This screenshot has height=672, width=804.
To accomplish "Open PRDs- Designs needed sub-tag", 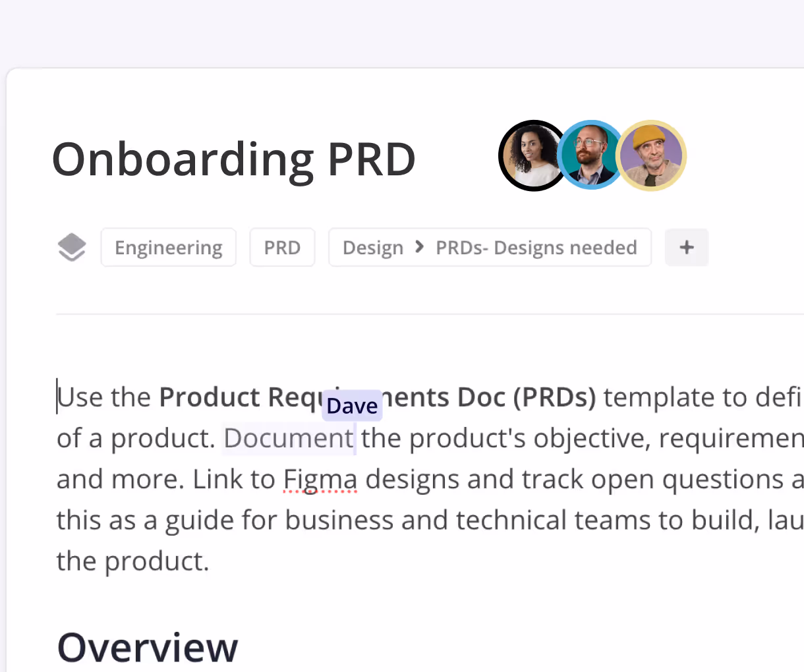I will pyautogui.click(x=536, y=248).
